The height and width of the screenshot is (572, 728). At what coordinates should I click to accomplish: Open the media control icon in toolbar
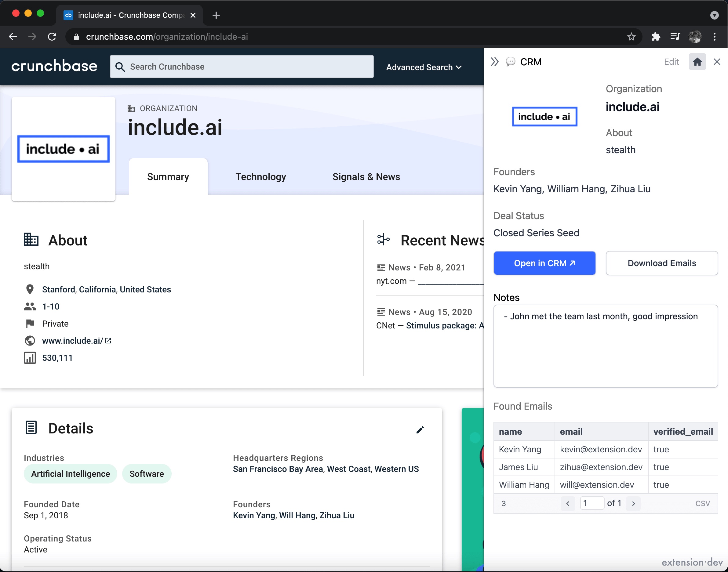pos(675,37)
